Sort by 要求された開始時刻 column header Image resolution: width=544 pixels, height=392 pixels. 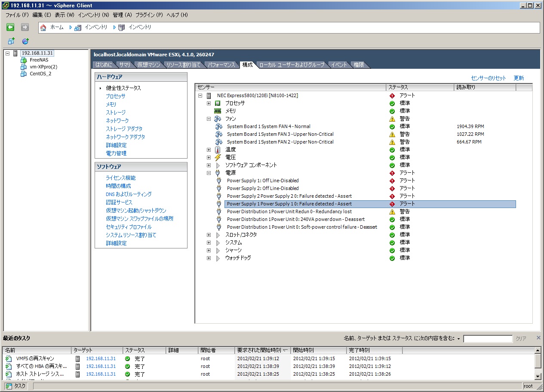tap(263, 350)
